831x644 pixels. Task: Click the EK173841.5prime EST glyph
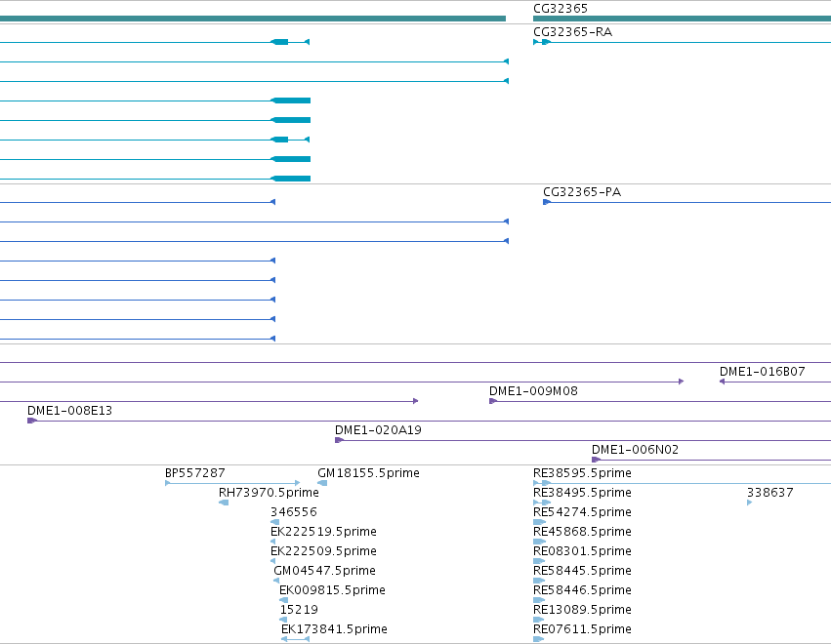tap(295, 639)
